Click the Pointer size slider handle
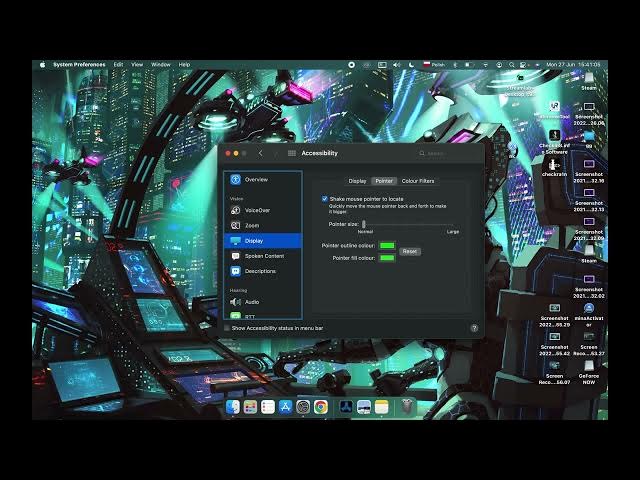 pos(364,224)
